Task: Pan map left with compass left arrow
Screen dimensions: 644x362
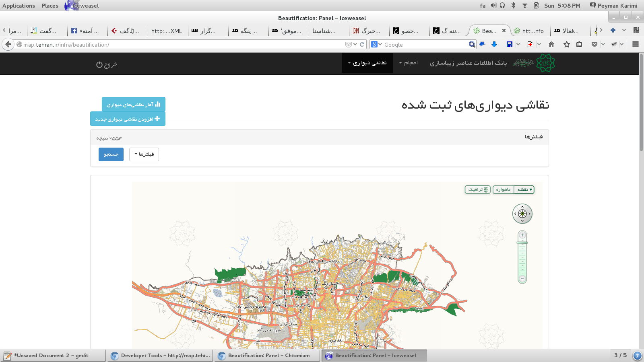Action: click(515, 214)
